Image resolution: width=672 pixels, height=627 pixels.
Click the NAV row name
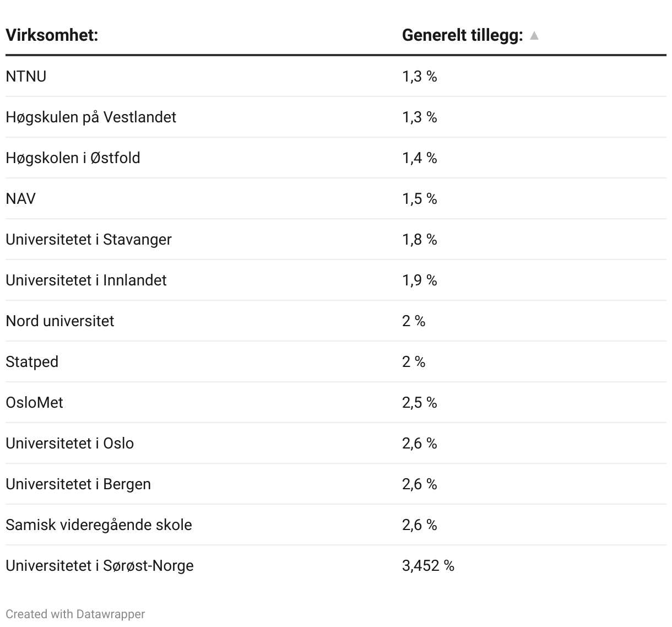click(20, 198)
